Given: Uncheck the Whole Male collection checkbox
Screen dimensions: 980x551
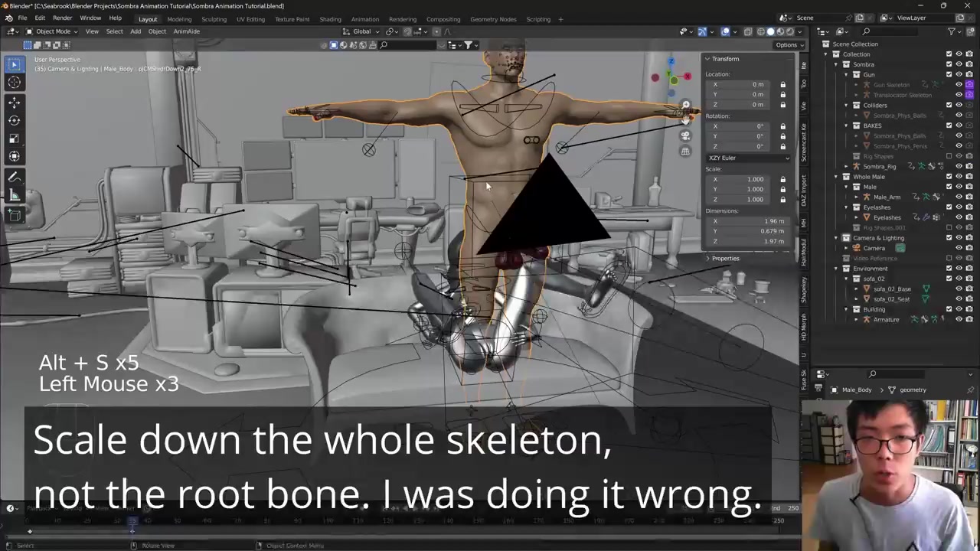Looking at the screenshot, I should tap(949, 177).
